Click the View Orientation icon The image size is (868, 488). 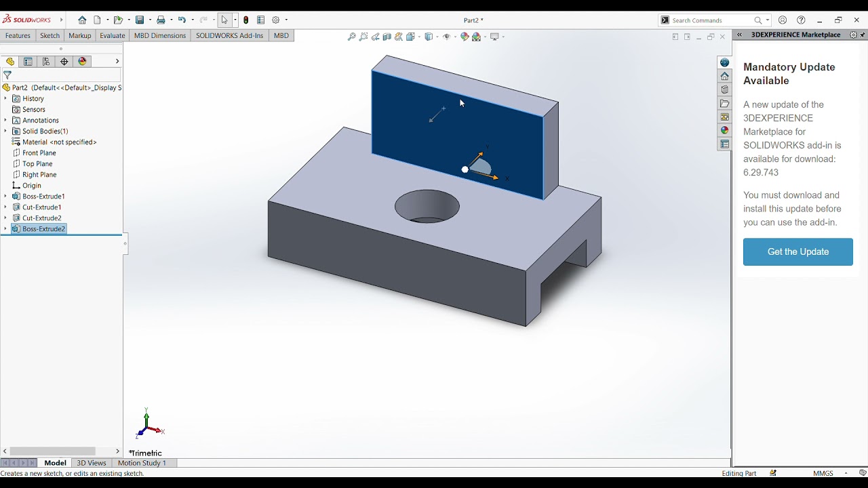point(411,37)
